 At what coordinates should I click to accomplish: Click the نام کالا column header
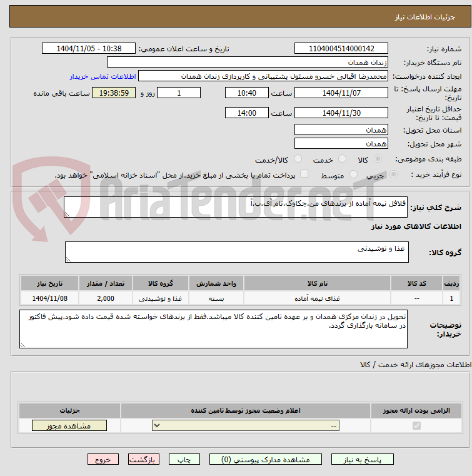point(317,283)
